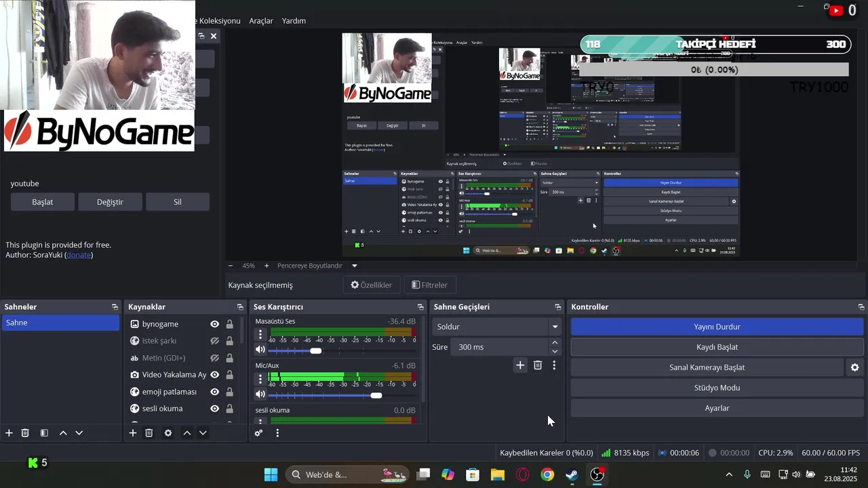This screenshot has height=488, width=868.
Task: Open audio mixer bottom three-dot menu
Action: [x=277, y=433]
